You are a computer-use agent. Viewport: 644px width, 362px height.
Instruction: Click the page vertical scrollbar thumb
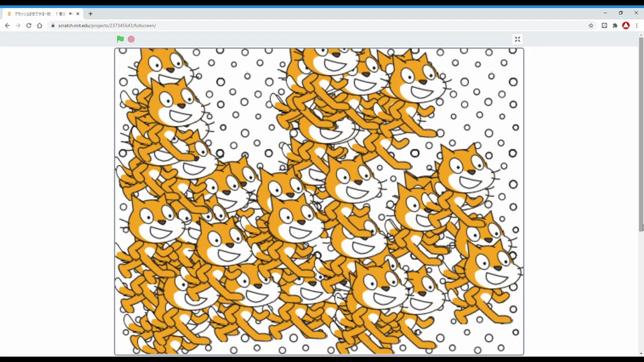641,134
